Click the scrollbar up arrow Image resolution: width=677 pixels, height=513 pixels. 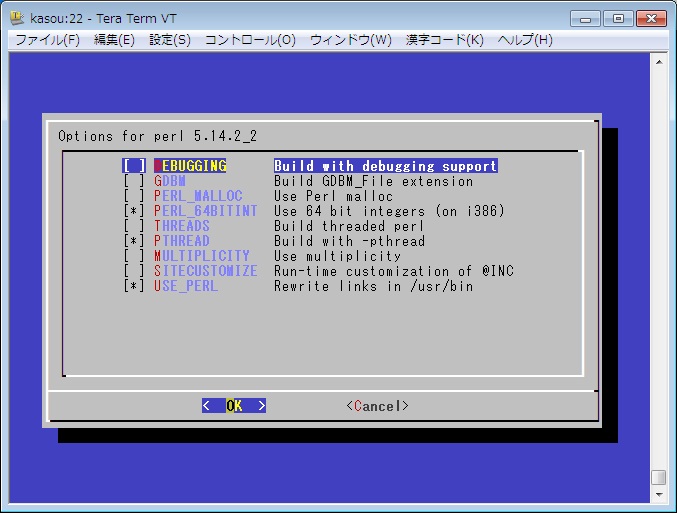click(659, 62)
